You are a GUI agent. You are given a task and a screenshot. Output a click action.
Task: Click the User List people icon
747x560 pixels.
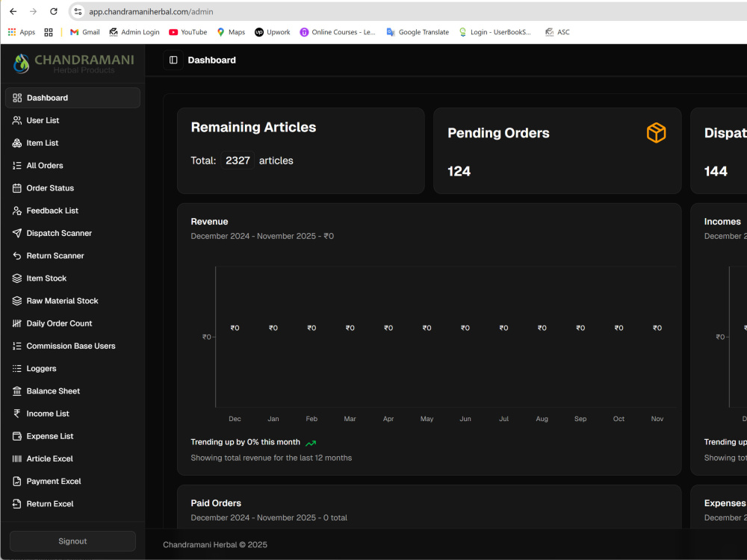(17, 120)
